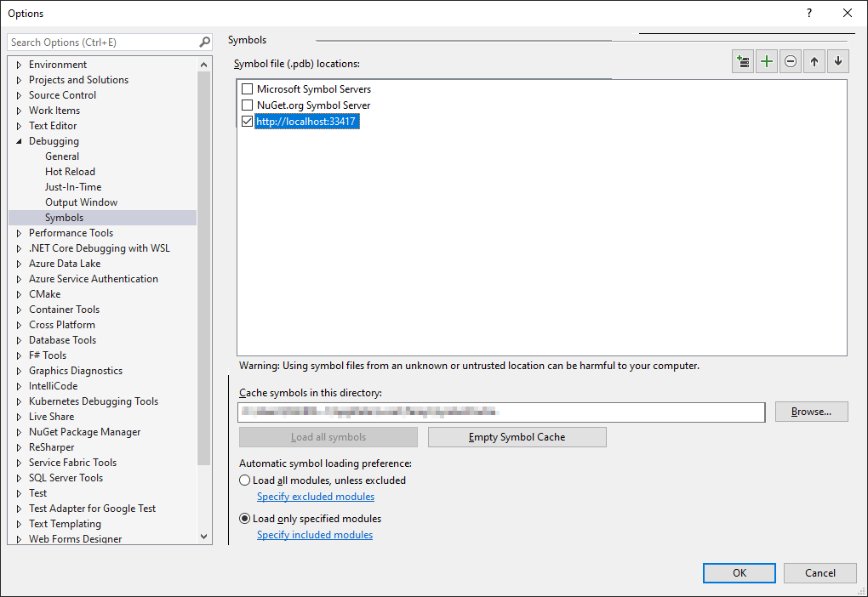Click the options tree scrollbar thumb

point(203,269)
